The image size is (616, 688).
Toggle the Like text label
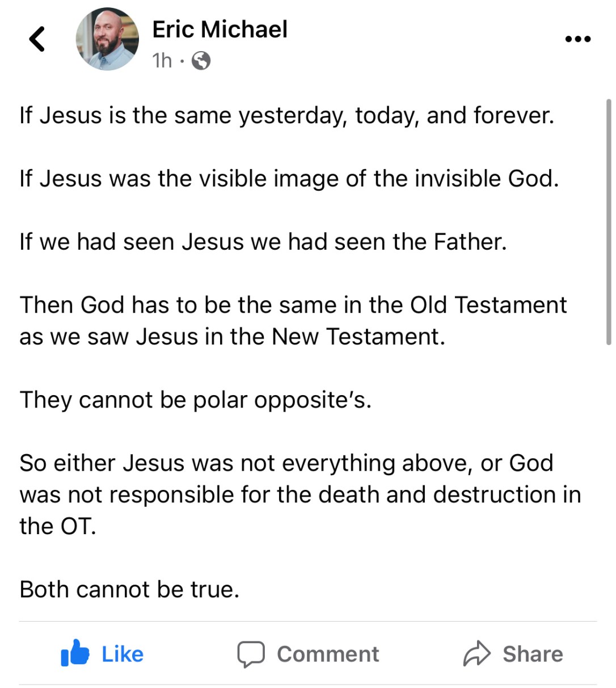(x=123, y=654)
